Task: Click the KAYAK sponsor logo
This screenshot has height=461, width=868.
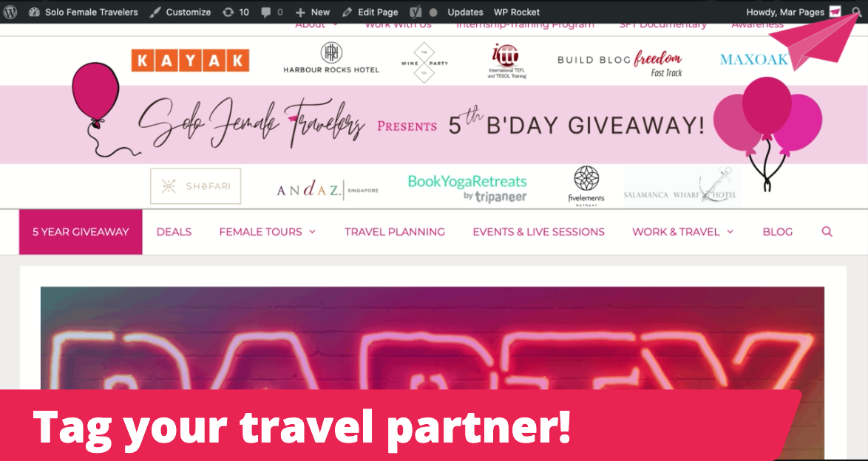Action: [190, 61]
